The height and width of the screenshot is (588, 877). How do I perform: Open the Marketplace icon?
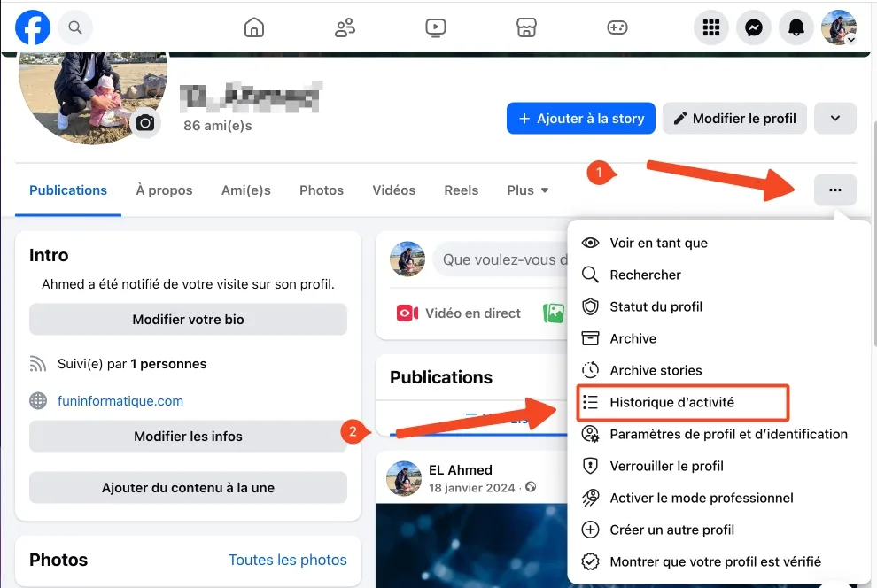[x=526, y=27]
